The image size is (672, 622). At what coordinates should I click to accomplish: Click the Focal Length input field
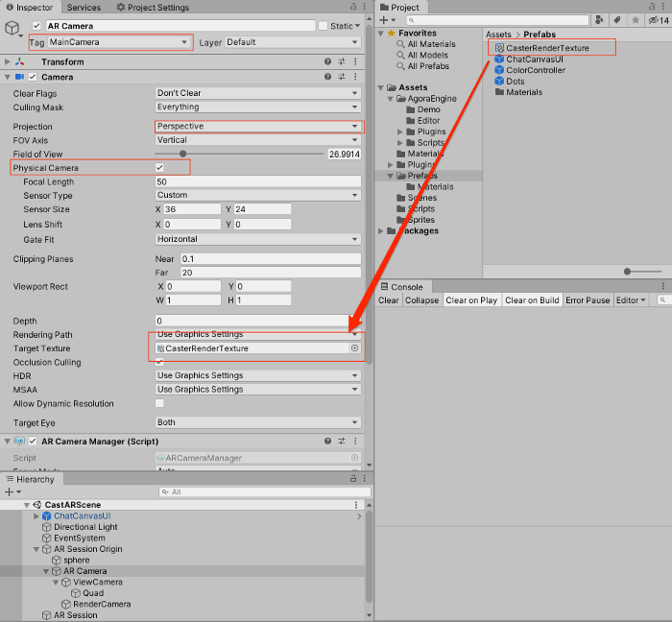257,181
